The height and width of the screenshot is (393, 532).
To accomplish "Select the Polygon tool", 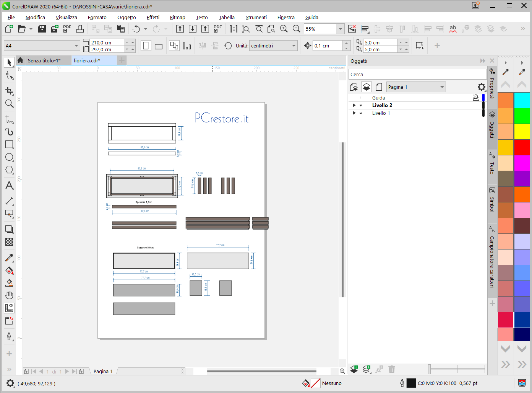I will 9,170.
